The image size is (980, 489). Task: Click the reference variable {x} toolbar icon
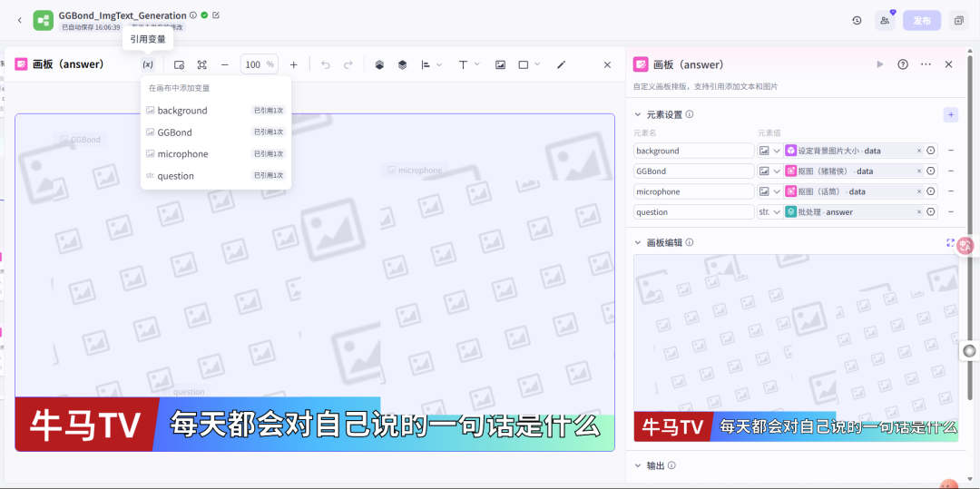pos(148,64)
